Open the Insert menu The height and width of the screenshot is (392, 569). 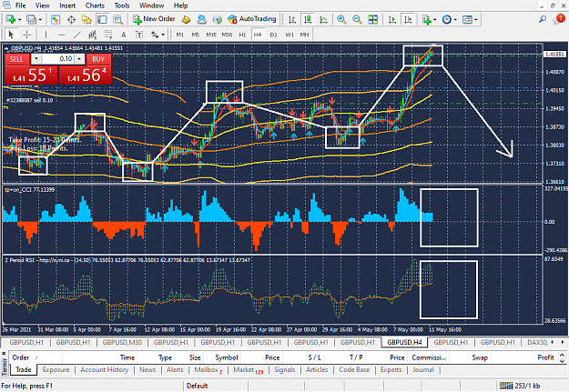pyautogui.click(x=67, y=5)
